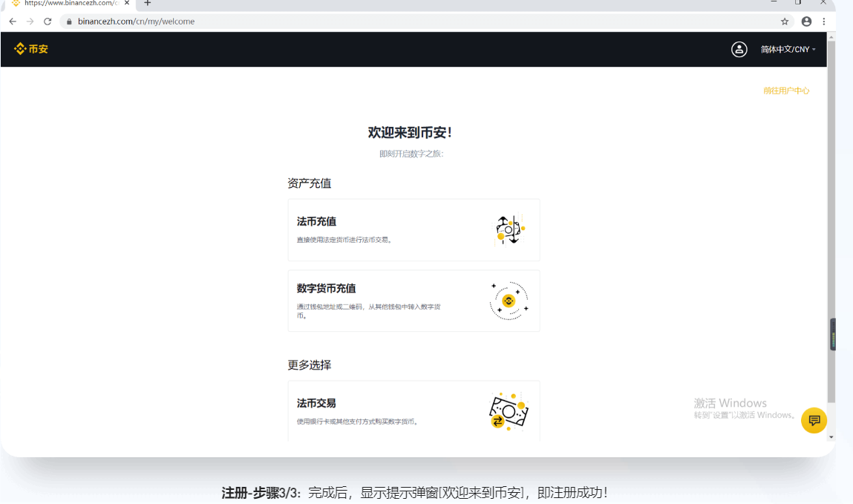
Task: Open Chrome profile avatar in toolbar
Action: (806, 22)
